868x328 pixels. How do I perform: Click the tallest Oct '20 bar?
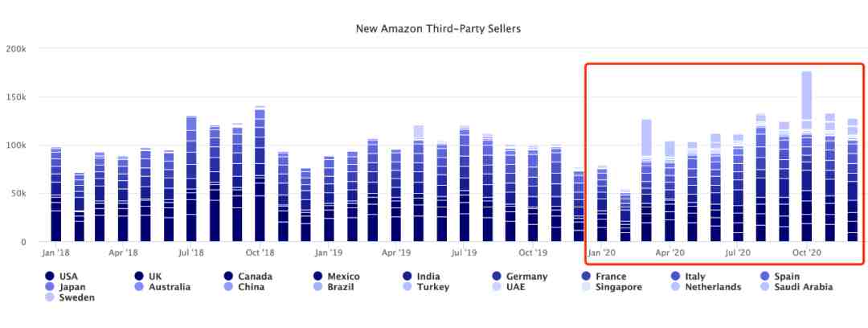pos(807,156)
